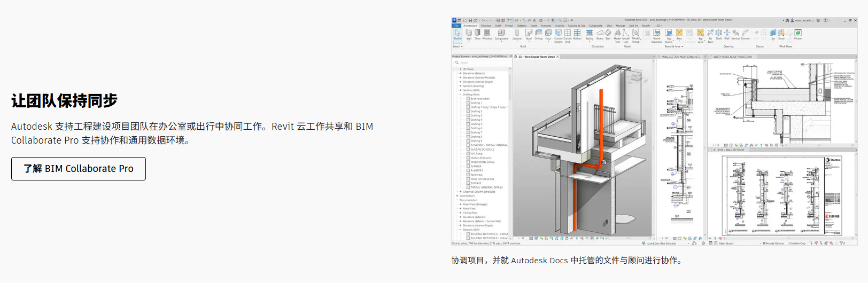Open the Structure ribbon tab
868x283 pixels.
(486, 26)
